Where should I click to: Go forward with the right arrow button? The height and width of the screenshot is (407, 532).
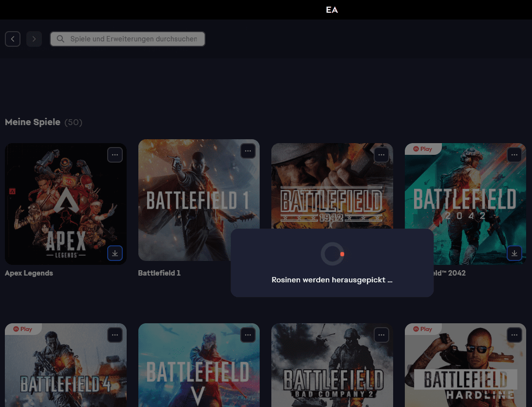point(34,39)
